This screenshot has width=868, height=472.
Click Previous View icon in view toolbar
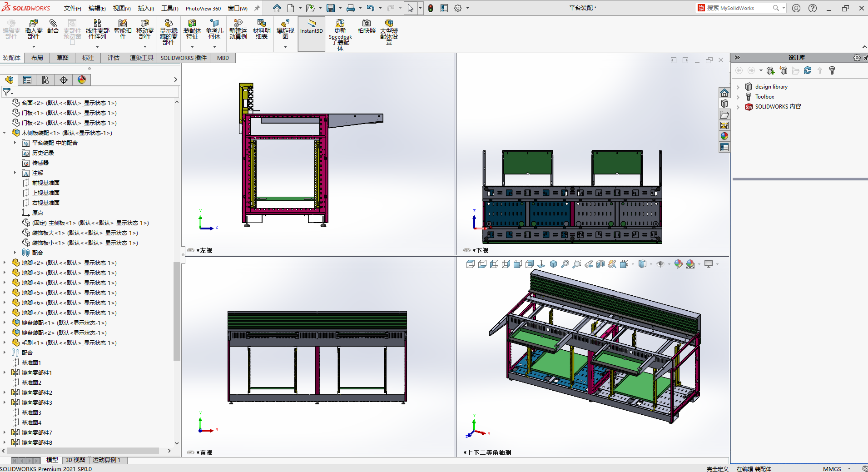pos(589,264)
